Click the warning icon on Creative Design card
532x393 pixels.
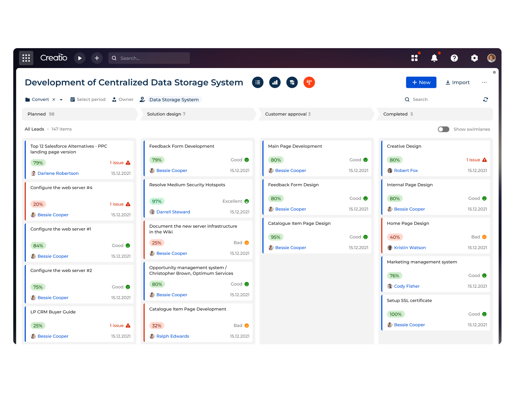pos(485,160)
